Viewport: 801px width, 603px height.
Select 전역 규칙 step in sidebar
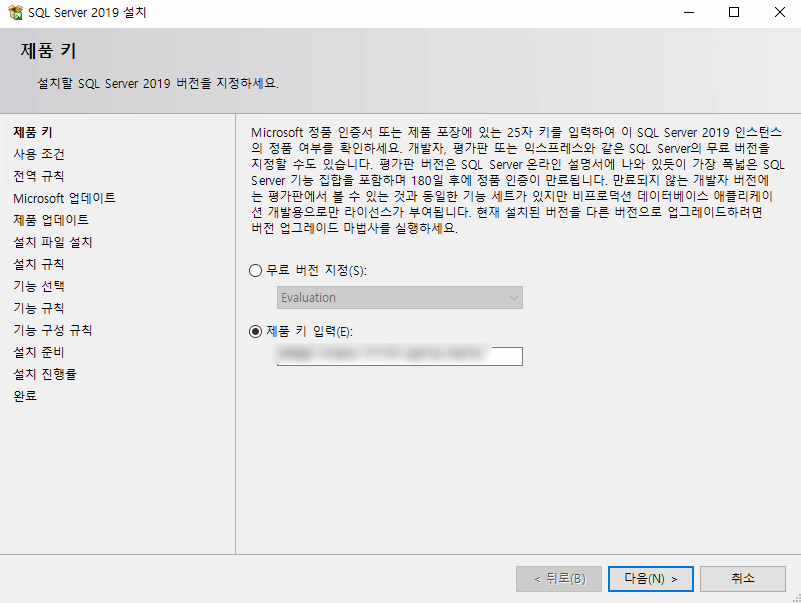39,176
